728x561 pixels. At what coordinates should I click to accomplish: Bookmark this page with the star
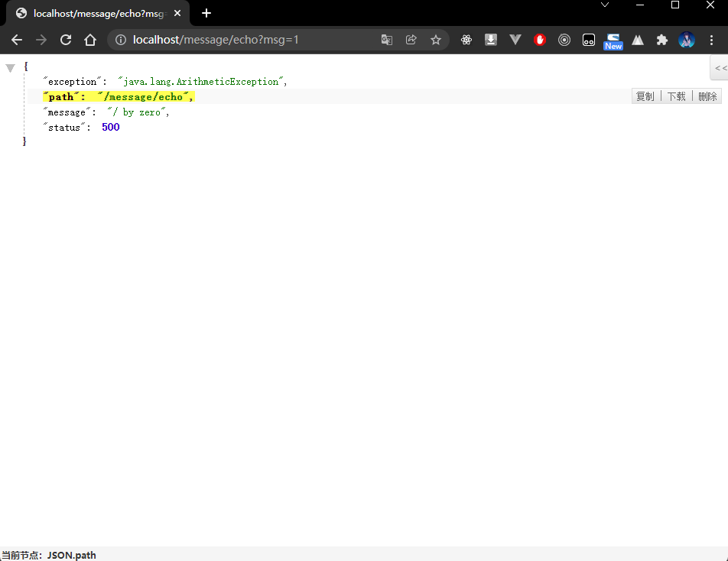(x=436, y=40)
